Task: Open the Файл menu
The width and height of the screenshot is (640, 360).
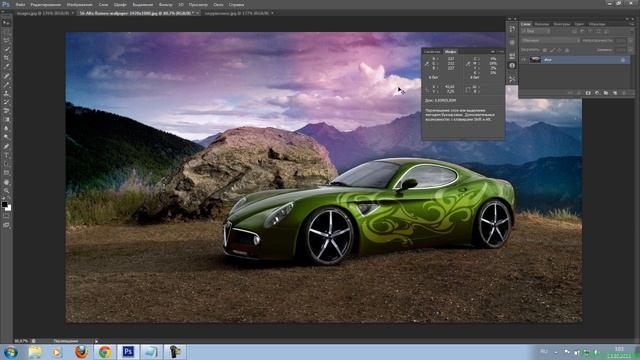Action: (x=20, y=4)
